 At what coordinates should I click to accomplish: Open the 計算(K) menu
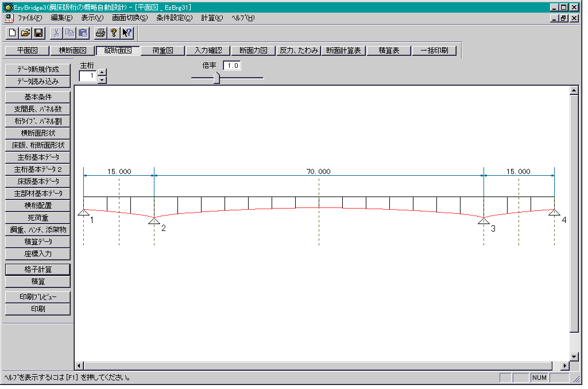[x=212, y=18]
